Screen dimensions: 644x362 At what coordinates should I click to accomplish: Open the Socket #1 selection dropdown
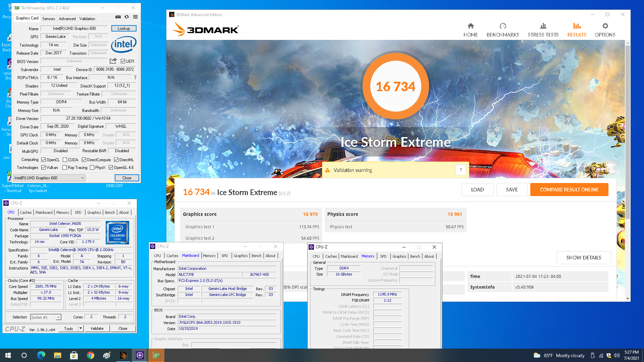[x=46, y=317]
